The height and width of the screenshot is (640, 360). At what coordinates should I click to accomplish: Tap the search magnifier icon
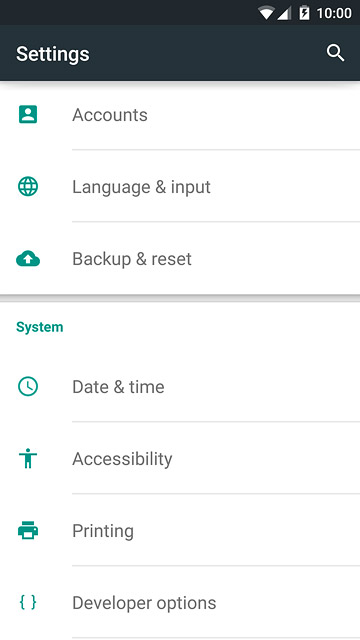click(336, 53)
